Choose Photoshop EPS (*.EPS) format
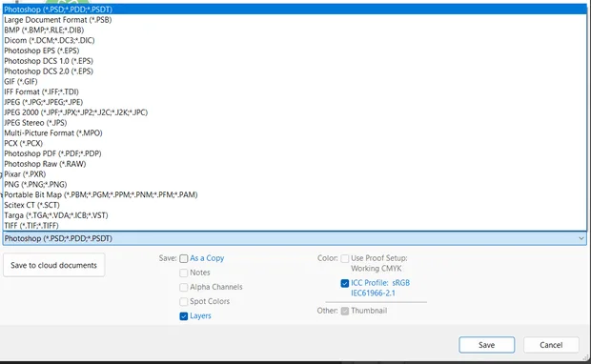The height and width of the screenshot is (364, 591). coord(295,51)
